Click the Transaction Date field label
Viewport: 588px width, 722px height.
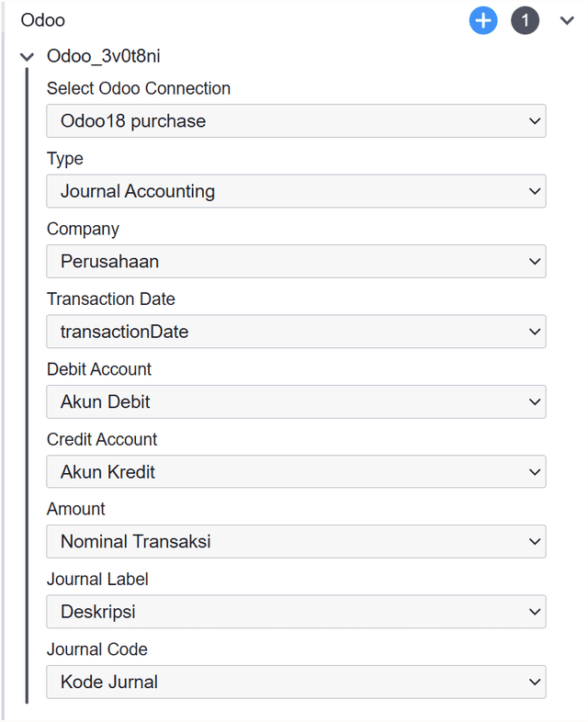pos(111,299)
